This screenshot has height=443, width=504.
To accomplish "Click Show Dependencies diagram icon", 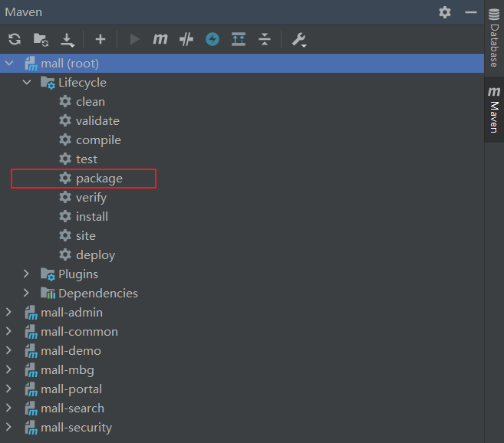I will click(x=239, y=39).
